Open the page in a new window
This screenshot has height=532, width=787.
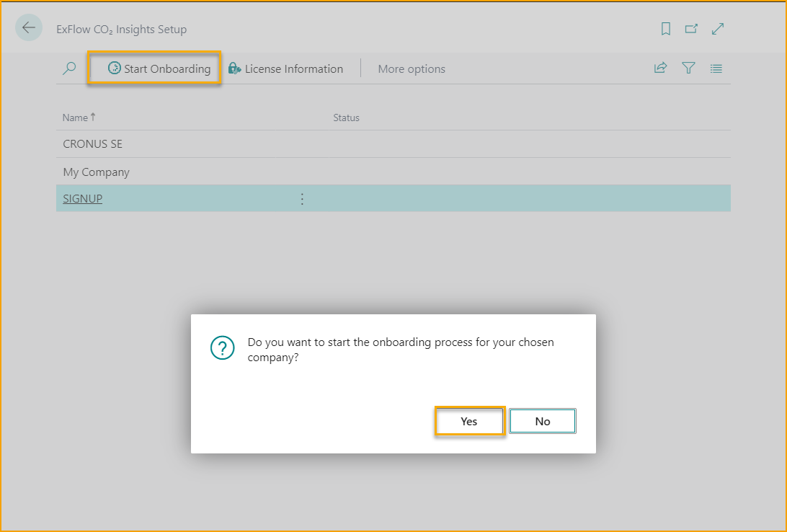coord(692,28)
